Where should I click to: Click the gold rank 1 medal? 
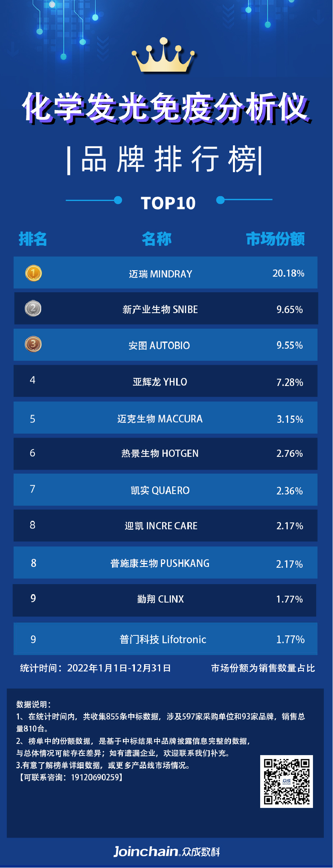tap(33, 273)
